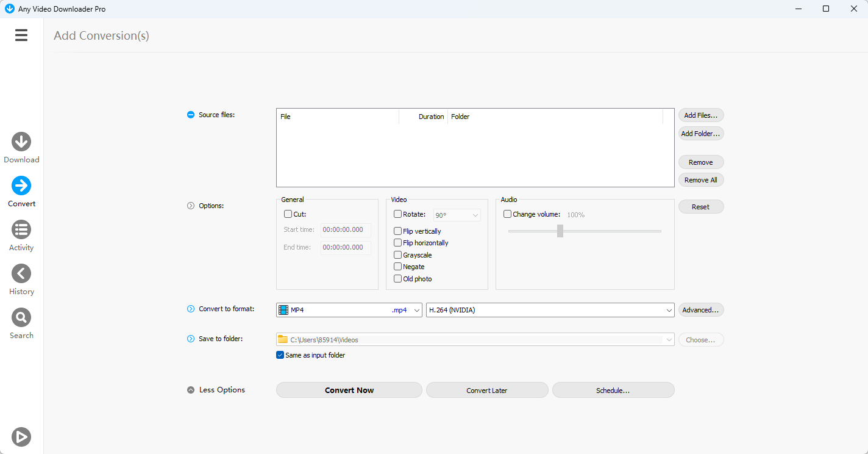Check Flip vertically
The image size is (868, 454).
coord(397,231)
